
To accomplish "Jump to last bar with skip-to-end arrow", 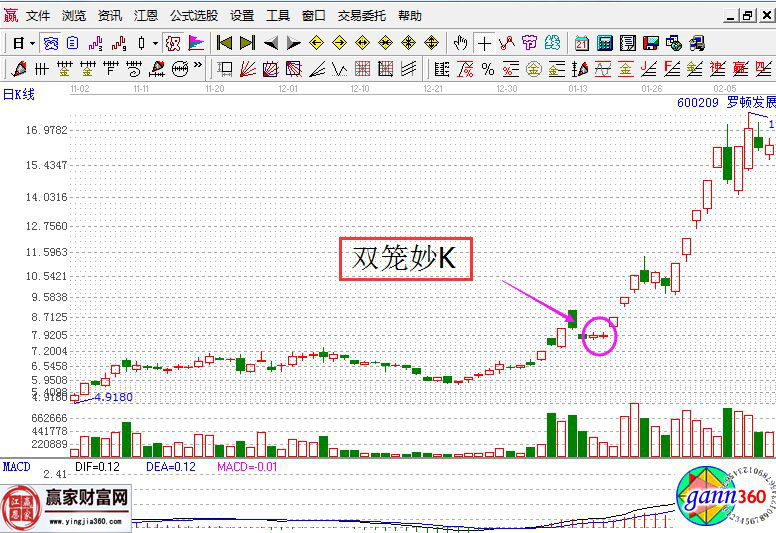I will (247, 43).
